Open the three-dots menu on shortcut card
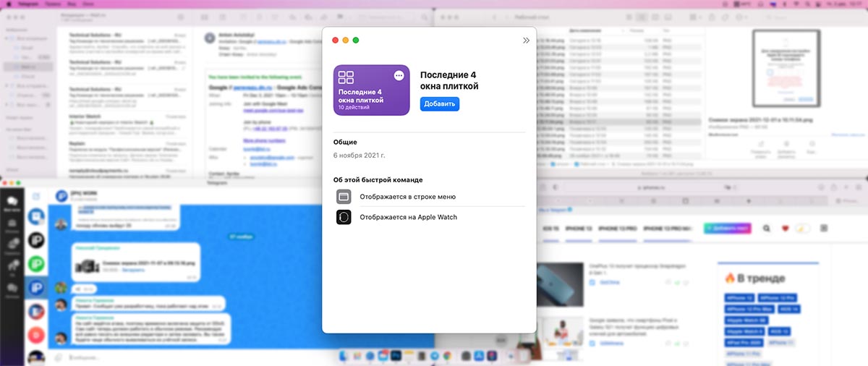Viewport: 868px width, 366px height. pos(399,76)
